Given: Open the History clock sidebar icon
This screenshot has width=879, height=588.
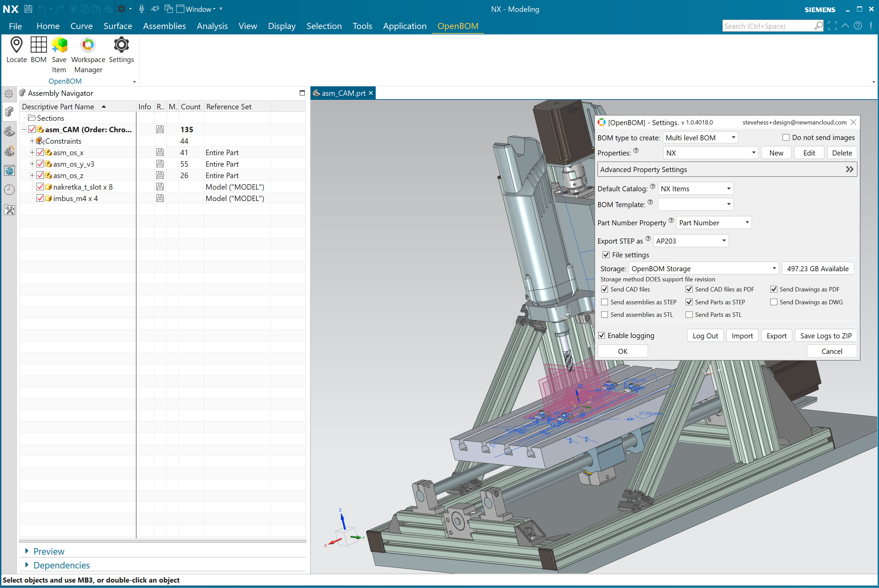Looking at the screenshot, I should click(9, 190).
